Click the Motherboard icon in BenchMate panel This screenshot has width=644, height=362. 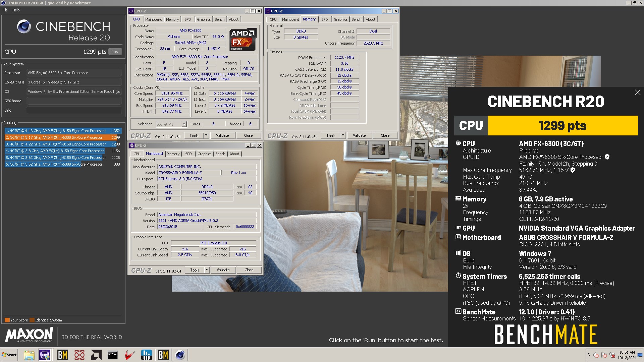458,237
